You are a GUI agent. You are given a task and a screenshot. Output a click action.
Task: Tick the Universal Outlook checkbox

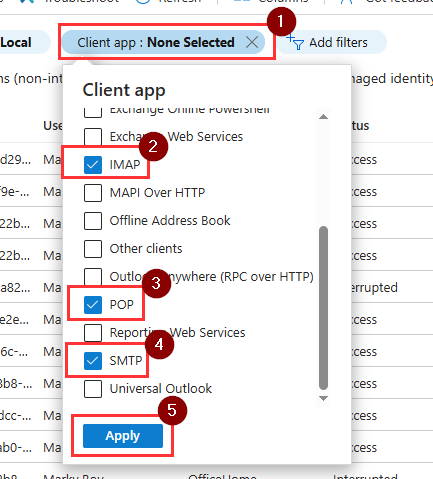click(93, 389)
